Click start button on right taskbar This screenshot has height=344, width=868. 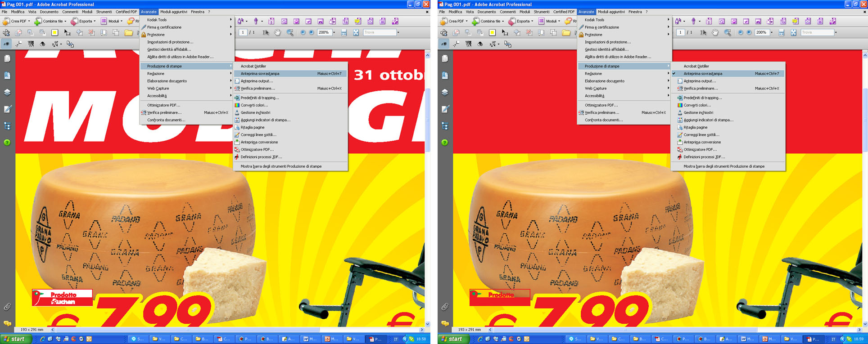click(454, 339)
